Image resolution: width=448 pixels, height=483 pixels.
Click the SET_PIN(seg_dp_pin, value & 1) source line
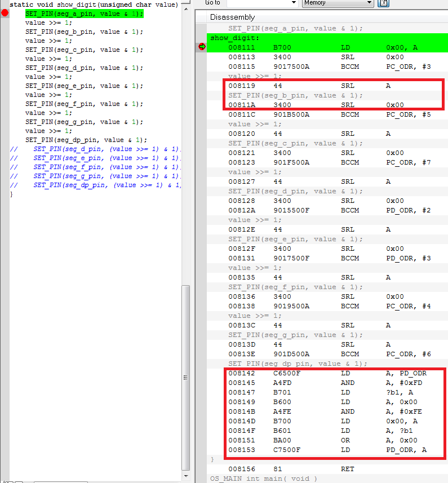pos(86,140)
